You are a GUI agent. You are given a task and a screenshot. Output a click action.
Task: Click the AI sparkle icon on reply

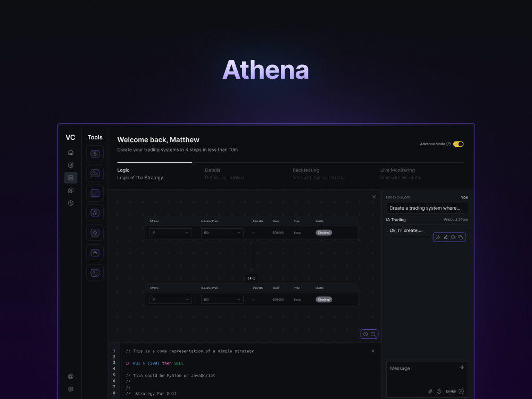[x=438, y=237]
